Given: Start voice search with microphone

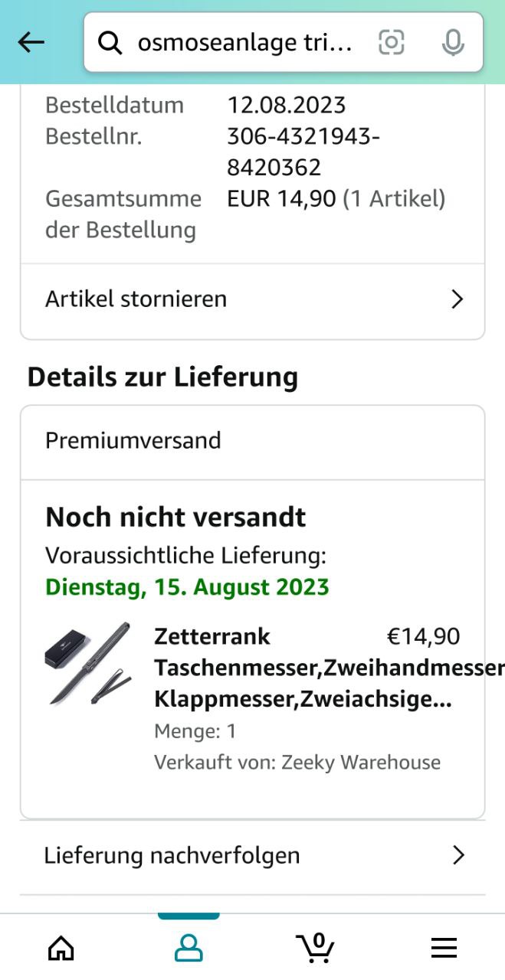Looking at the screenshot, I should click(x=453, y=43).
